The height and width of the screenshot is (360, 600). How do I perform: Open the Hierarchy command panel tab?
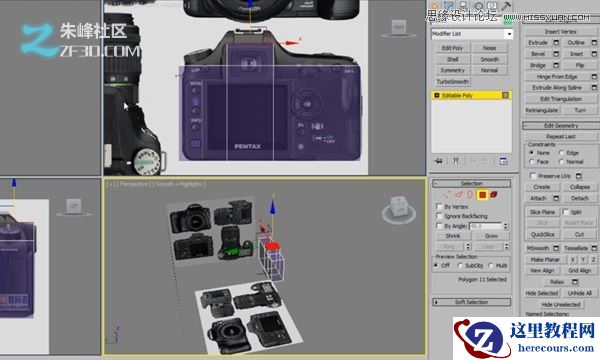pyautogui.click(x=463, y=5)
